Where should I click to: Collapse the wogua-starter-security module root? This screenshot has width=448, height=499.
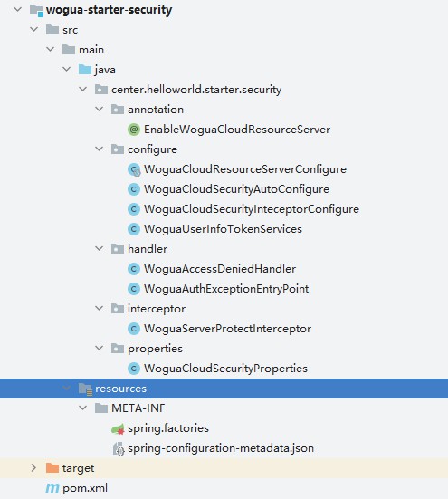tap(17, 10)
